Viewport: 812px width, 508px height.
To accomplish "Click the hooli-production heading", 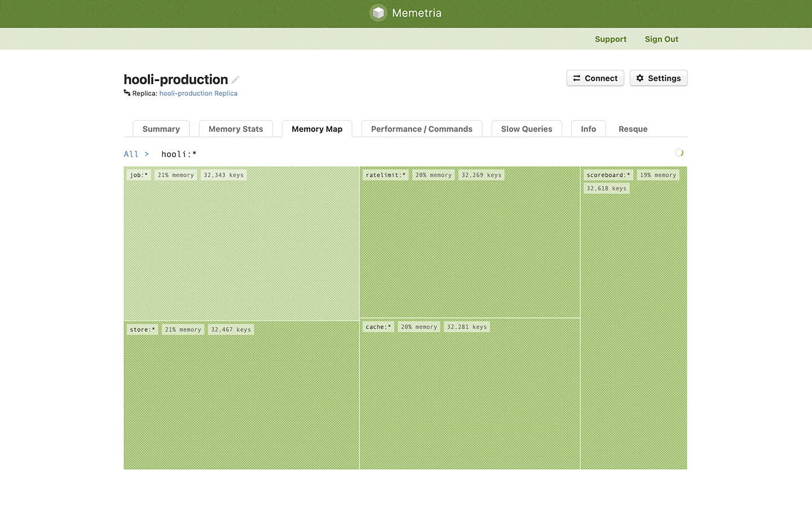I will [176, 80].
